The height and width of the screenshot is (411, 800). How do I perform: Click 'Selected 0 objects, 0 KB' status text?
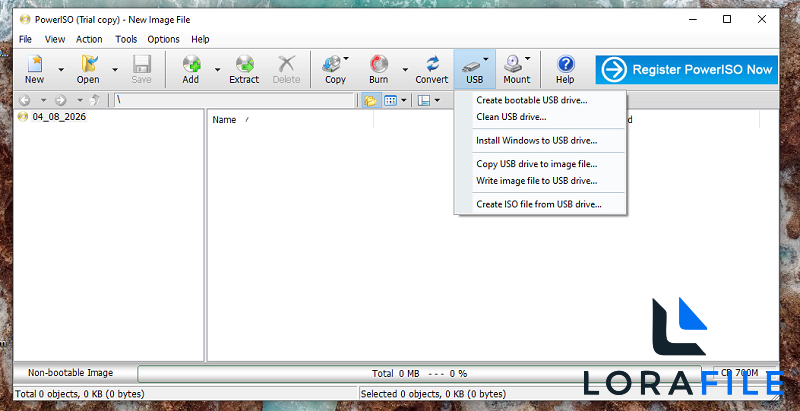click(433, 394)
